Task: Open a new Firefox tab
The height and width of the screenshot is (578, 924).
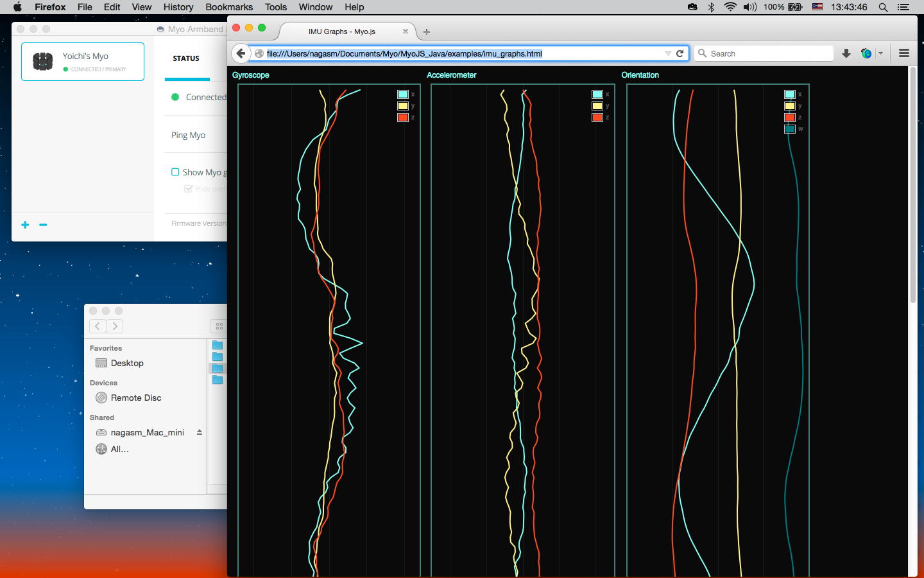Action: pyautogui.click(x=427, y=31)
